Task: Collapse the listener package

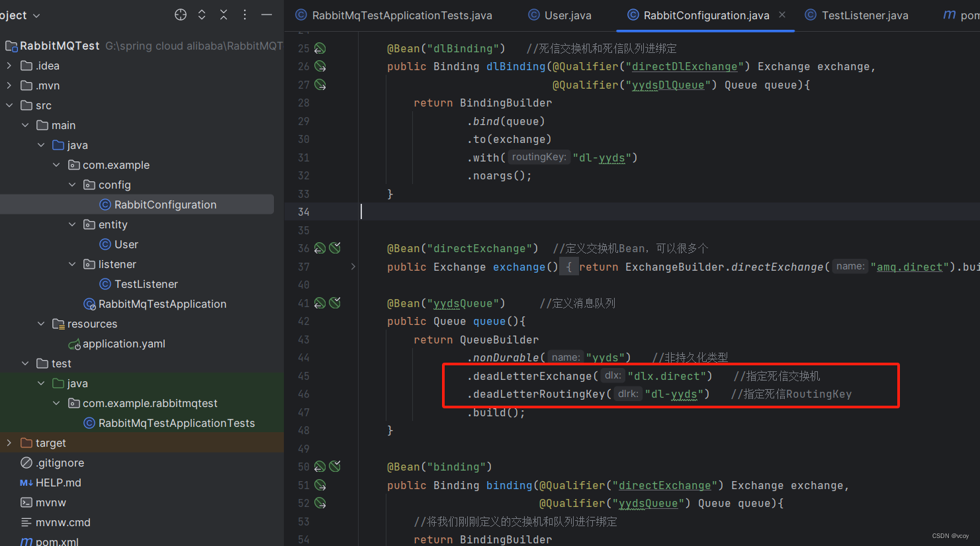Action: [x=72, y=264]
